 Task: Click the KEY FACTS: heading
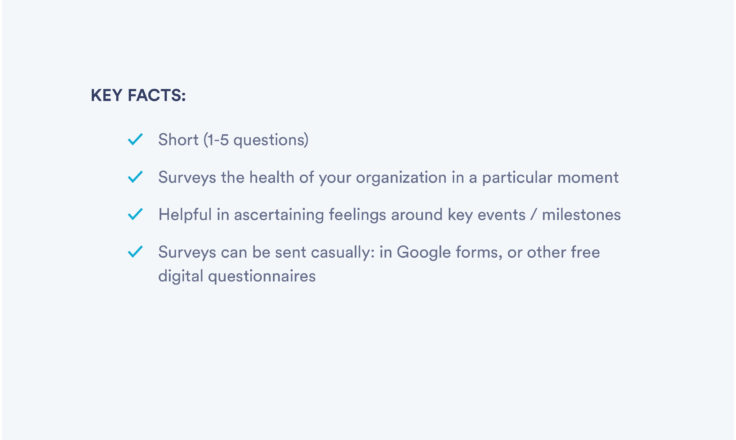pyautogui.click(x=138, y=95)
